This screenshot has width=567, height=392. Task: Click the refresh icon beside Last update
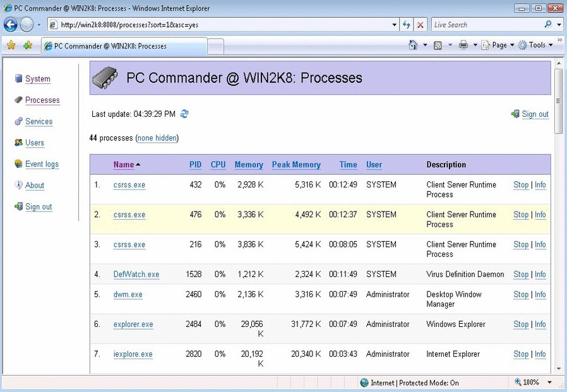(184, 114)
